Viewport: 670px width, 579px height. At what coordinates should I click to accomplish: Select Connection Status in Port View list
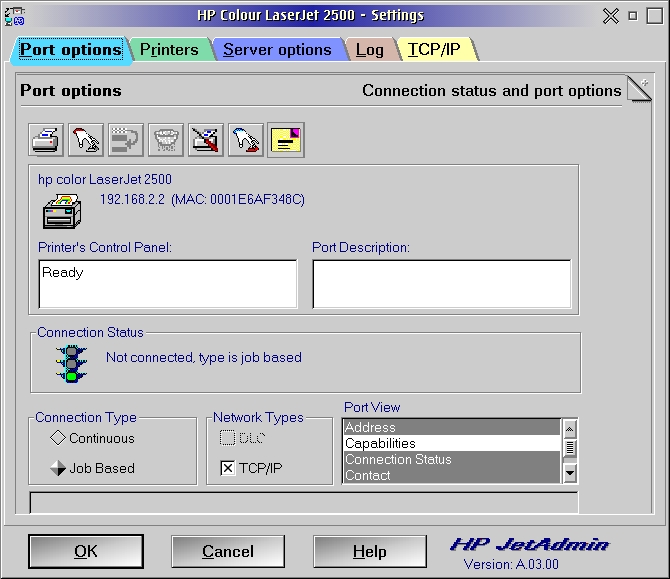coord(452,459)
